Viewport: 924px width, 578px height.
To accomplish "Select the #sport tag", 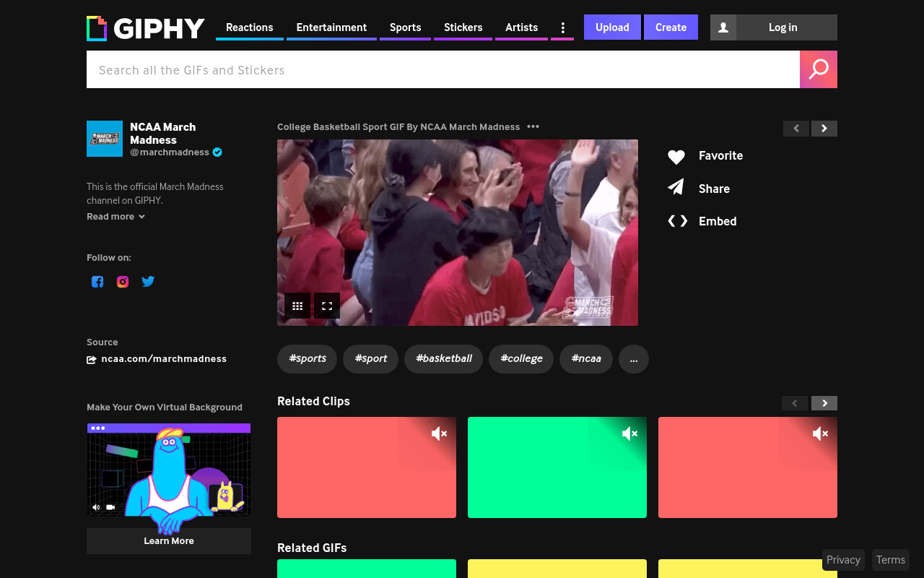I will (x=371, y=359).
